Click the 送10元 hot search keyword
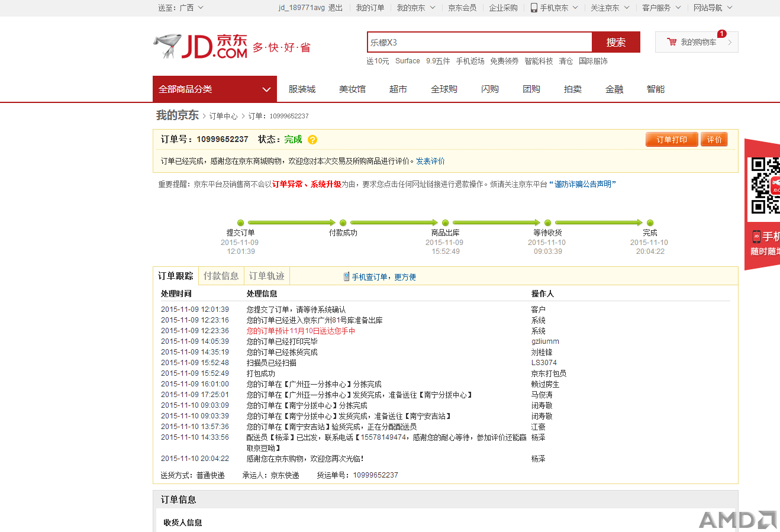780x532 pixels. pyautogui.click(x=378, y=61)
